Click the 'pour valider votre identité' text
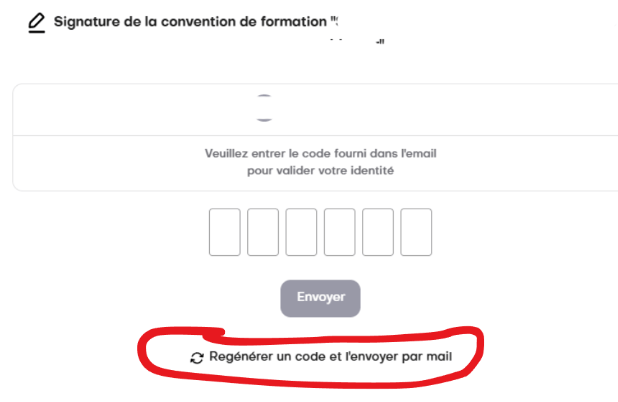 pyautogui.click(x=320, y=171)
